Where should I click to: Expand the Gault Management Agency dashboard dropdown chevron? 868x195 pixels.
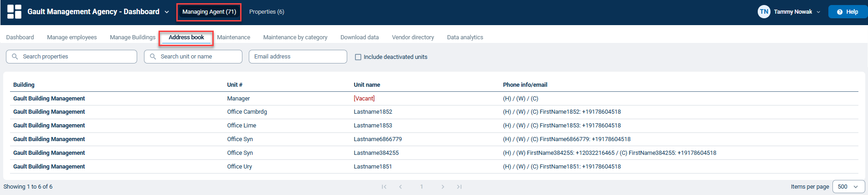coord(167,12)
